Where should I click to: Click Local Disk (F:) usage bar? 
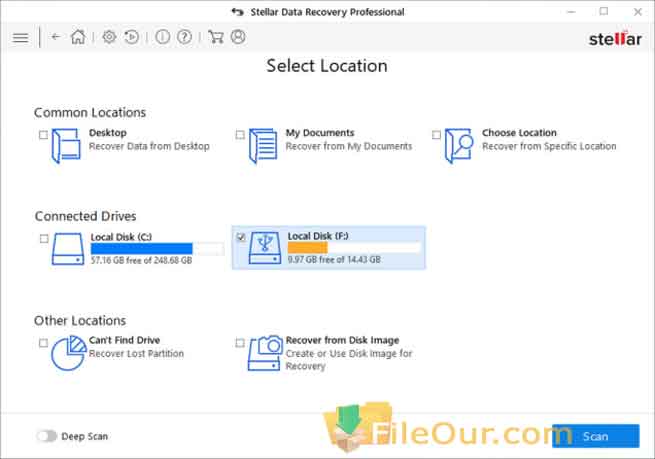coord(354,248)
